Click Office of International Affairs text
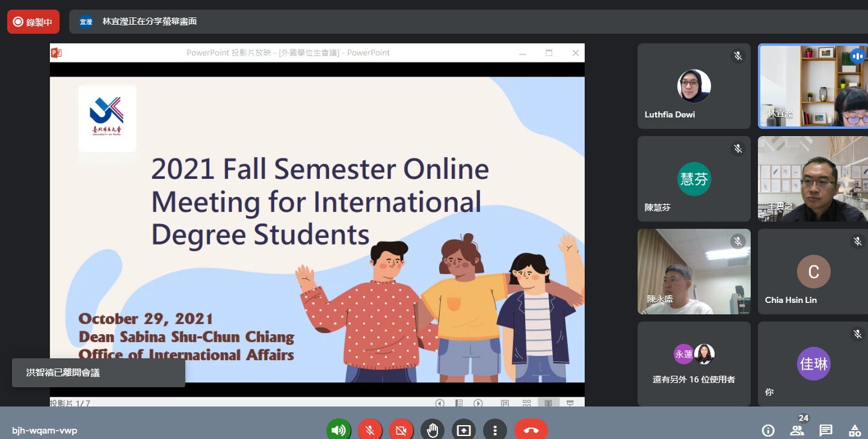Viewport: 868px width, 439px height. (186, 353)
